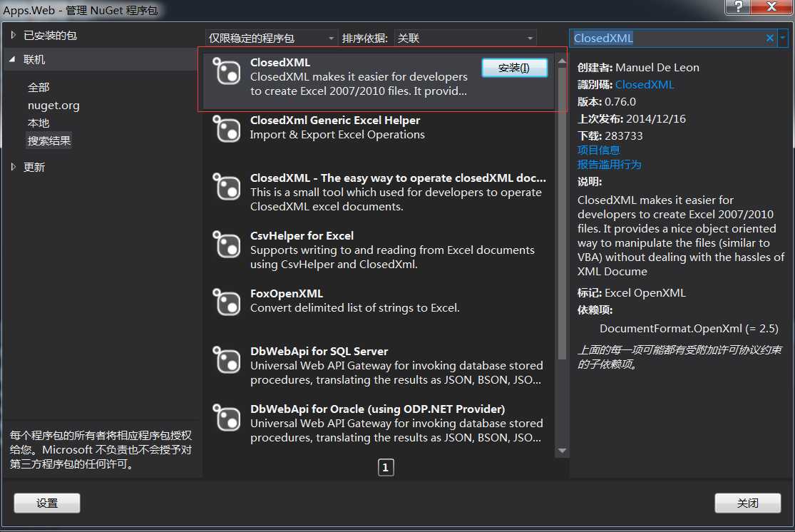Select DbWebApi for Oracle (using ODP.NET Provider) title
Viewport: 795px width, 532px height.
[378, 409]
